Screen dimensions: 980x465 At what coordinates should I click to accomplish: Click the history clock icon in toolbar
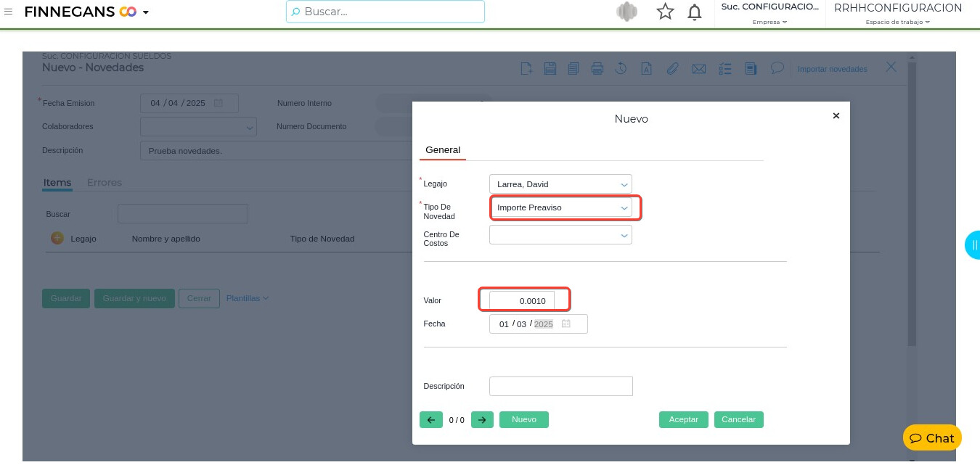(621, 69)
